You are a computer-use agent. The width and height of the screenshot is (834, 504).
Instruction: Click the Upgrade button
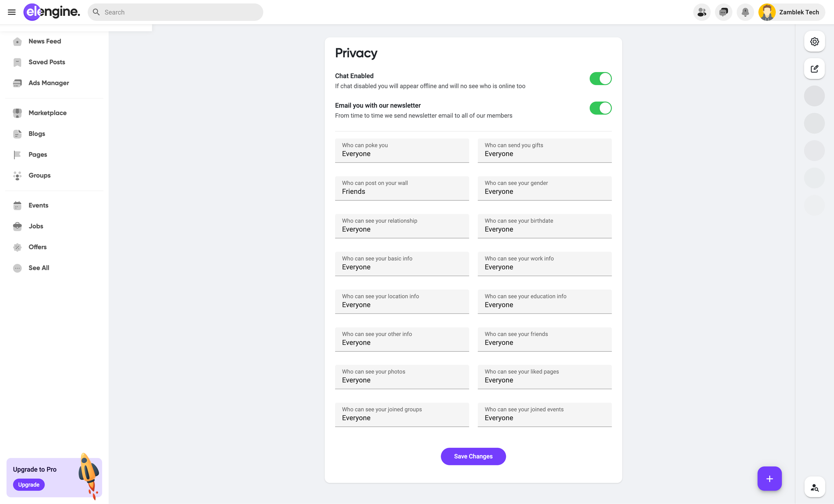click(x=29, y=484)
